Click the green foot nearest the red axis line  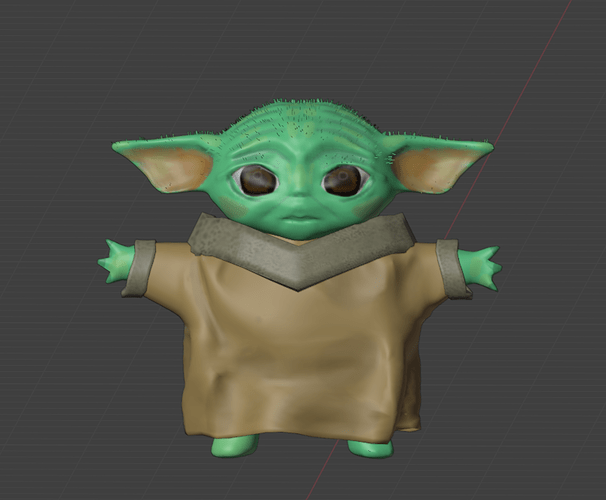click(370, 448)
